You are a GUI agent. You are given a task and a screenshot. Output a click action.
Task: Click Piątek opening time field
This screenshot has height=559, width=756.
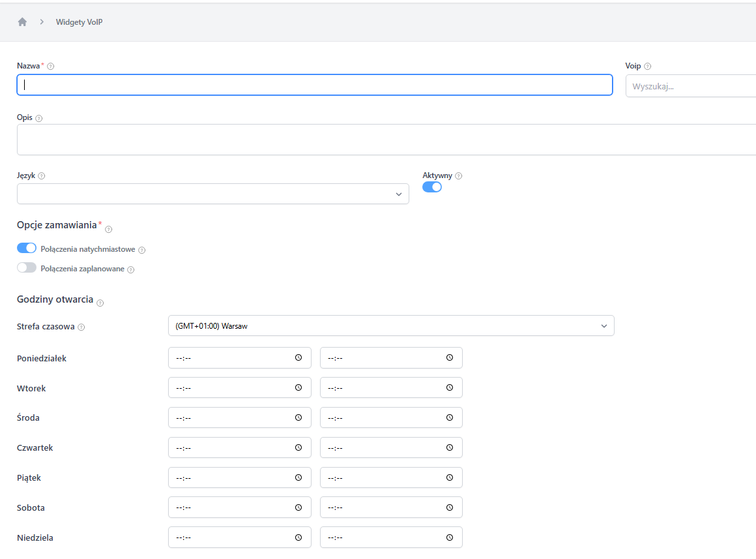click(x=228, y=477)
